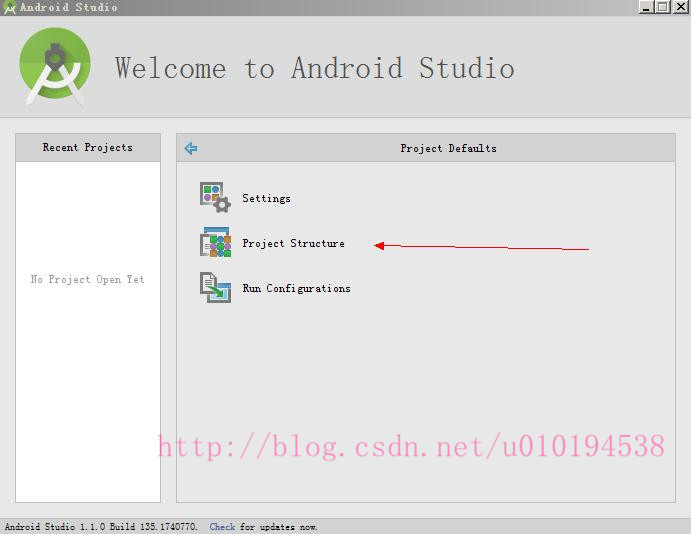Viewport: 691px width, 534px height.
Task: Click the Project Structure icon
Action: click(x=215, y=242)
